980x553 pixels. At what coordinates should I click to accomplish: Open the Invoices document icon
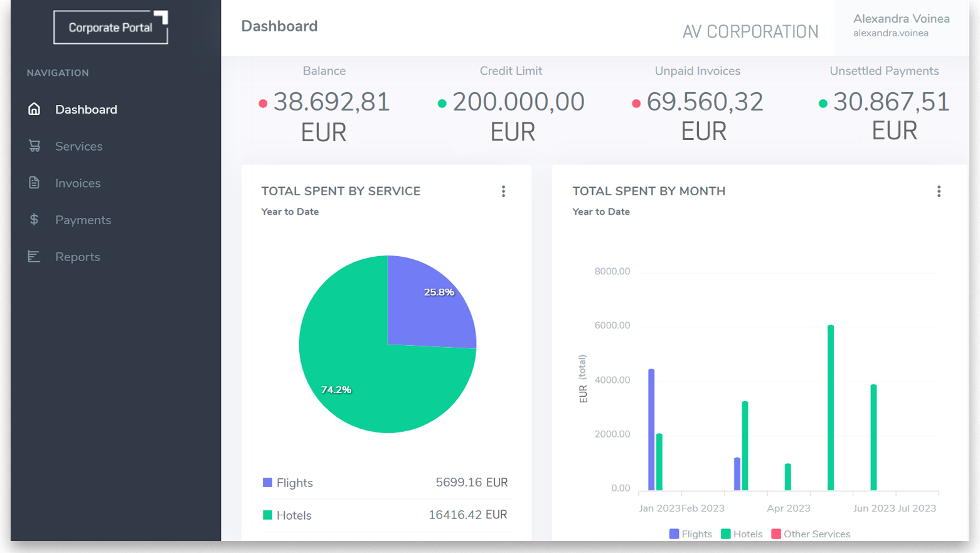coord(34,183)
